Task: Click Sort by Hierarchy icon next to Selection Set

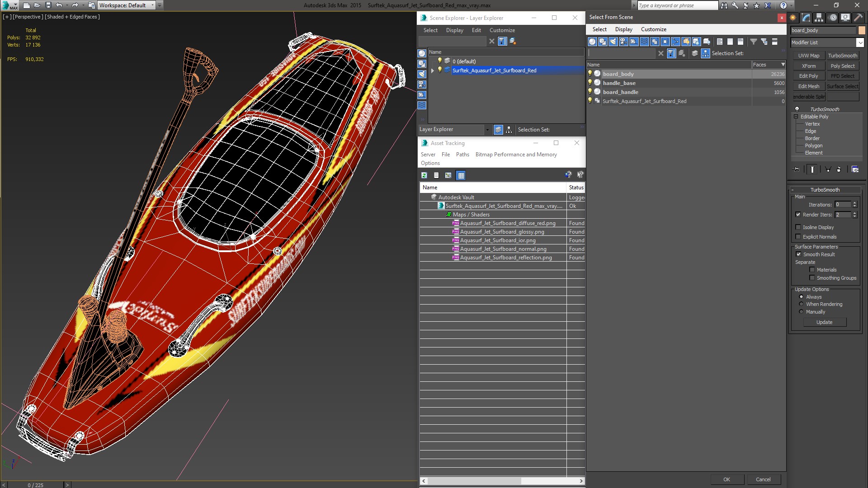Action: coord(705,53)
